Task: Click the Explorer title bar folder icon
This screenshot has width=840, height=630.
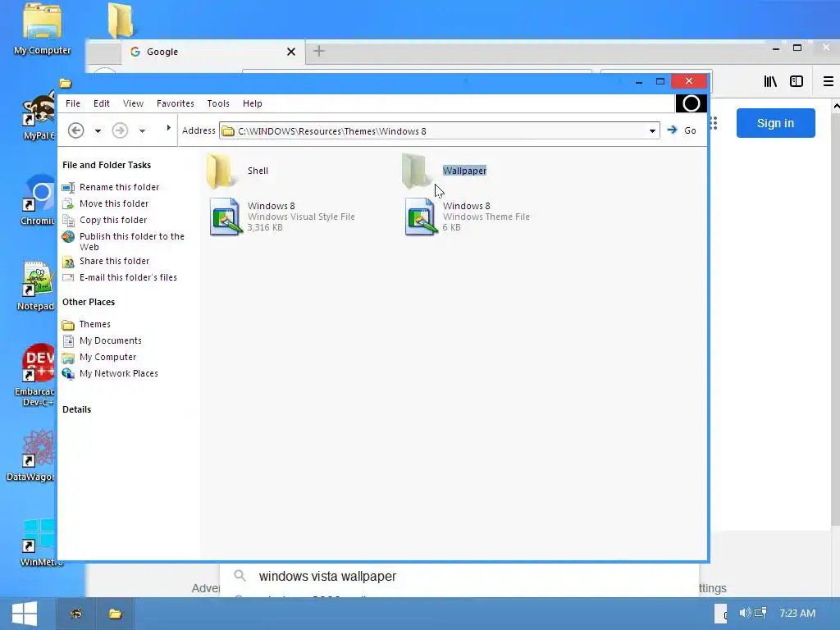Action: click(66, 83)
